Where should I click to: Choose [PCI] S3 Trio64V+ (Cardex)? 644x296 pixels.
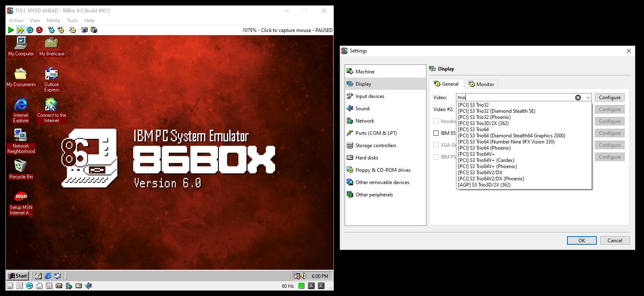pyautogui.click(x=524, y=160)
